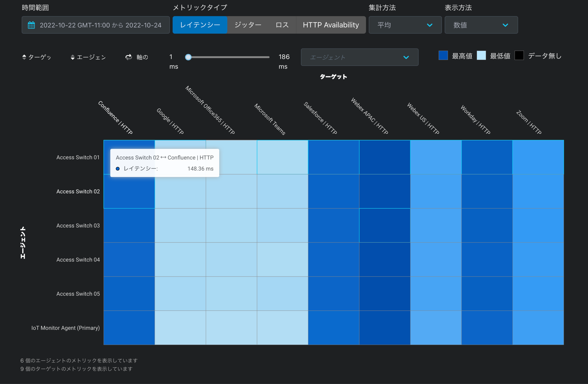The image size is (588, 384).
Task: Click Access Switch 02 Confluence heatmap cell
Action: pos(129,191)
